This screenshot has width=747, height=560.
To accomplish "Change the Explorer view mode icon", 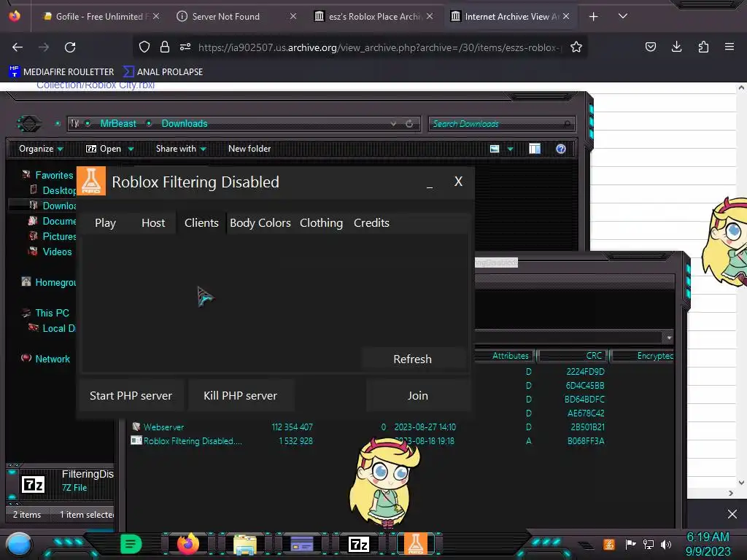I will click(495, 149).
